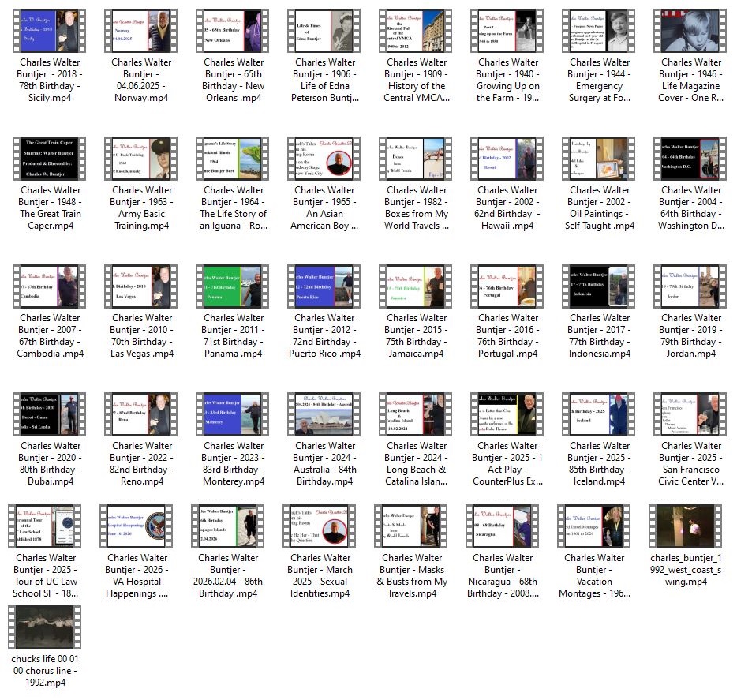Select the Masks & Busts from My Travels video

(x=411, y=526)
